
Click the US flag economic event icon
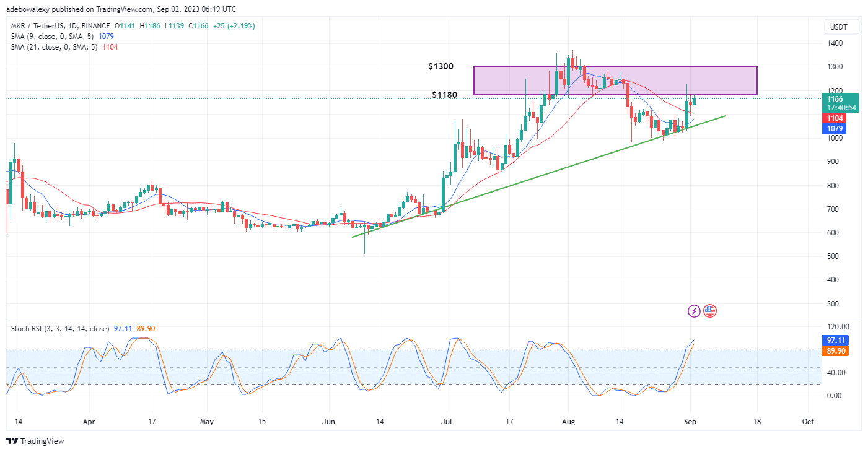710,311
